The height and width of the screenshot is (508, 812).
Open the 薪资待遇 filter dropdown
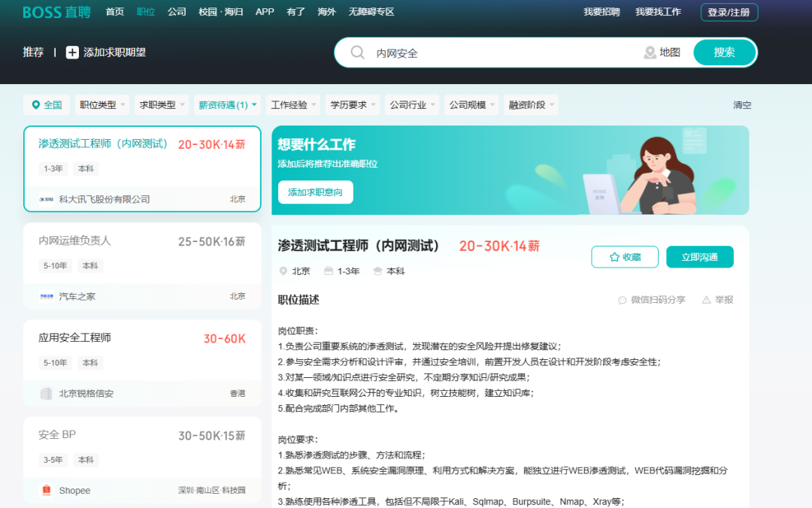coord(225,104)
